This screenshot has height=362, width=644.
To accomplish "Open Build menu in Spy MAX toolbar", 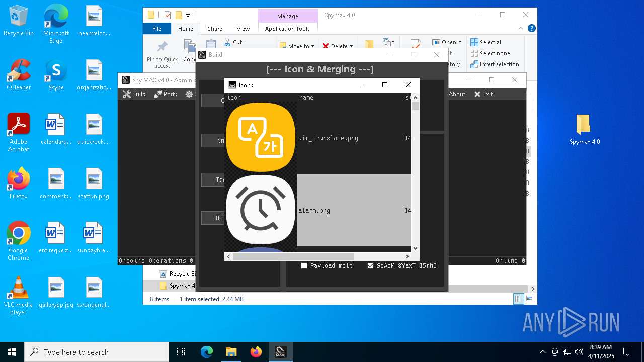I will point(134,94).
